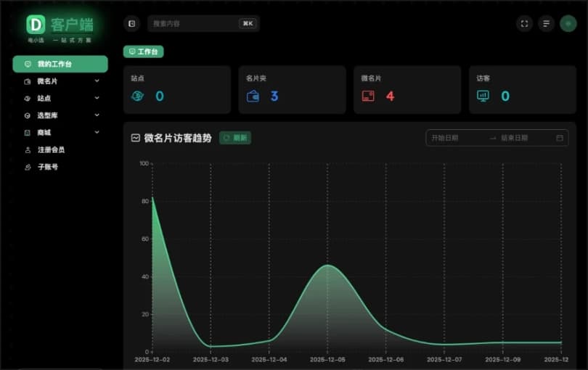
Task: Click the 2025-12-06 axis label
Action: point(386,360)
